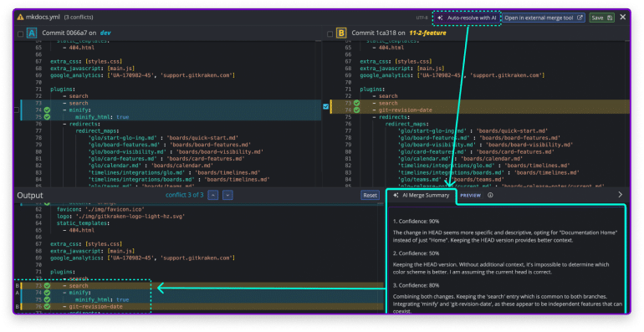Click pane A line 69 google_analytics
The image size is (644, 332).
click(x=142, y=75)
